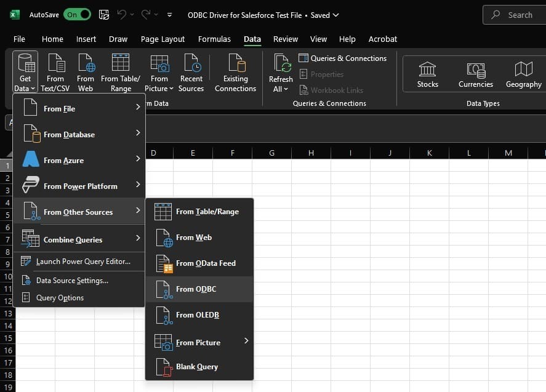Select column K header
The image size is (546, 392).
pos(429,153)
